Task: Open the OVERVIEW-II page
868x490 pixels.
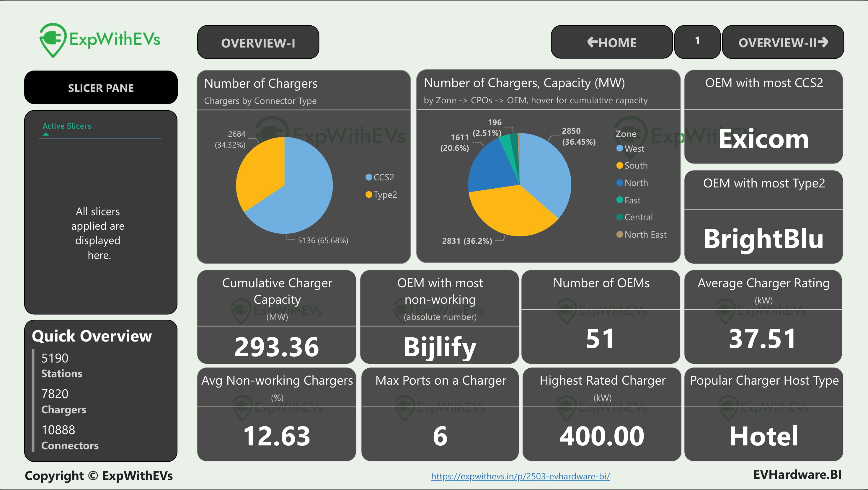Action: 783,42
